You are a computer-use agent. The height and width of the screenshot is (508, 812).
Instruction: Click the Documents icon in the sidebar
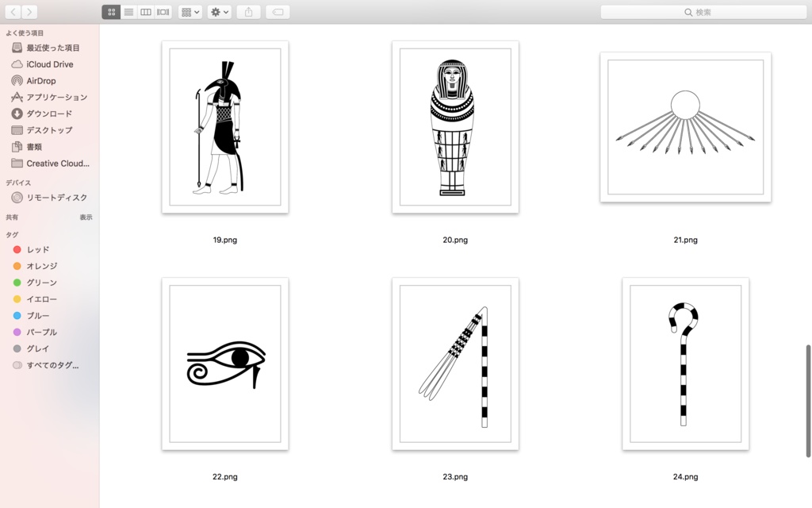[17, 147]
